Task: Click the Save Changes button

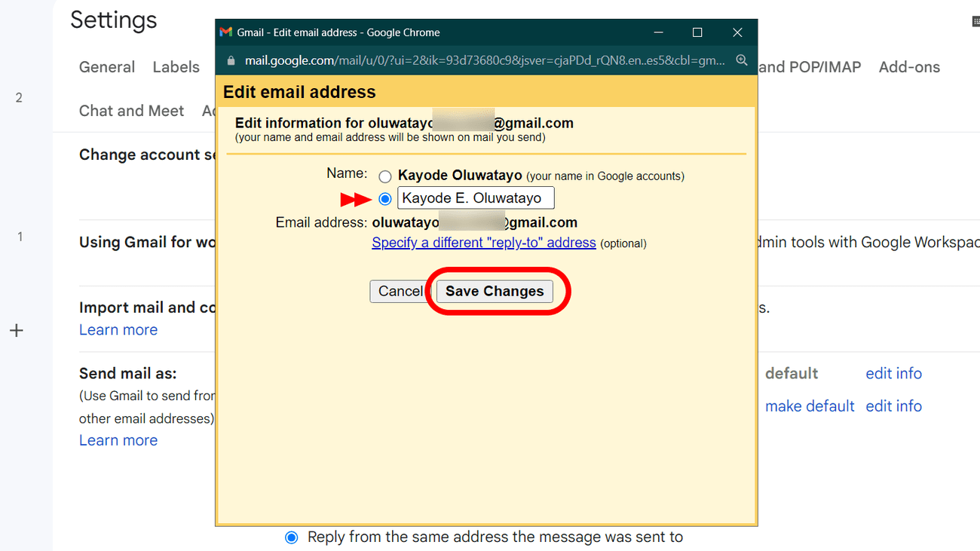Action: pos(496,291)
